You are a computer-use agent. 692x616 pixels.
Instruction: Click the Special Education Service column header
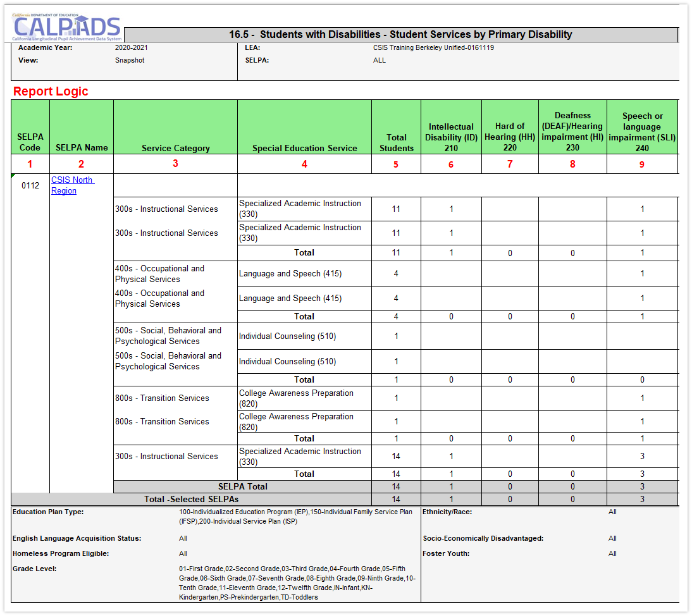coord(304,148)
